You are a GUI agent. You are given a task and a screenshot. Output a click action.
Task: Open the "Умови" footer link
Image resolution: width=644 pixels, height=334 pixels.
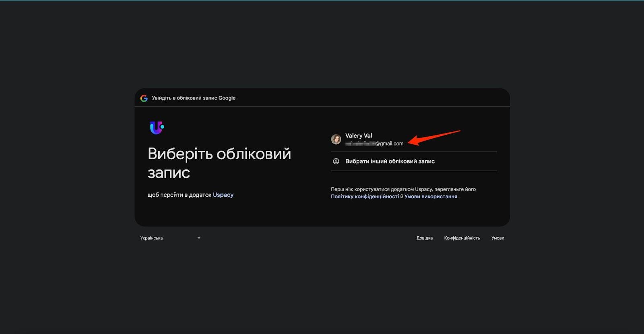click(497, 238)
